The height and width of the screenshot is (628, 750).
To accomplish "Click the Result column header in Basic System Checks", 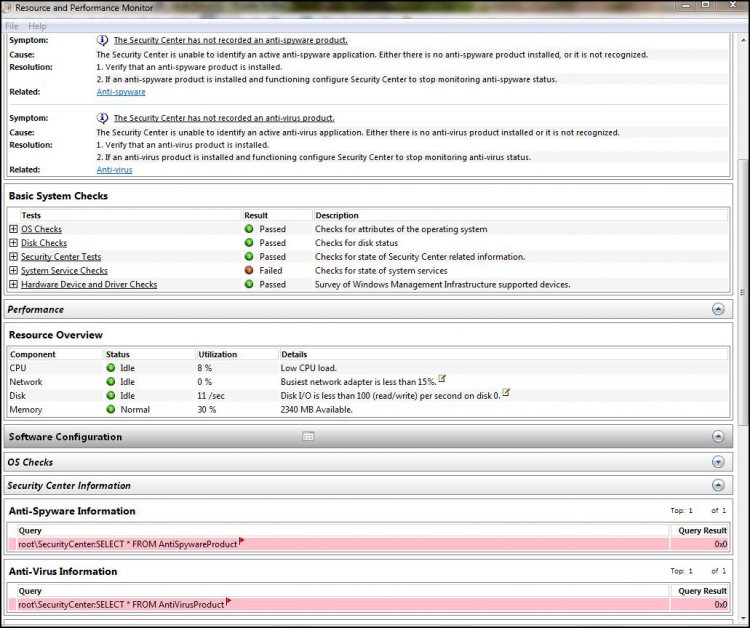I will click(x=256, y=216).
